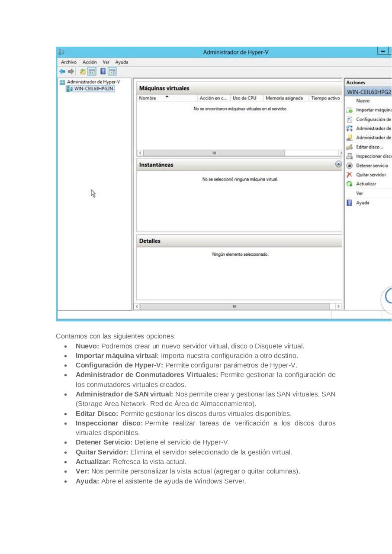Viewport: 392px width, 554px height.
Task: Select the Importar máquina virtual action icon
Action: 349,110
